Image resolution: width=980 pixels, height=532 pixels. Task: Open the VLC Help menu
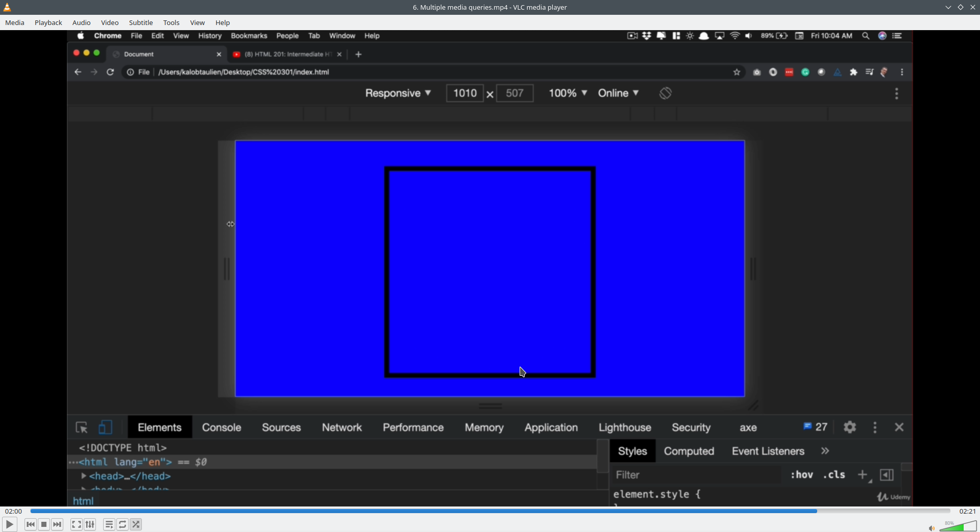coord(223,22)
